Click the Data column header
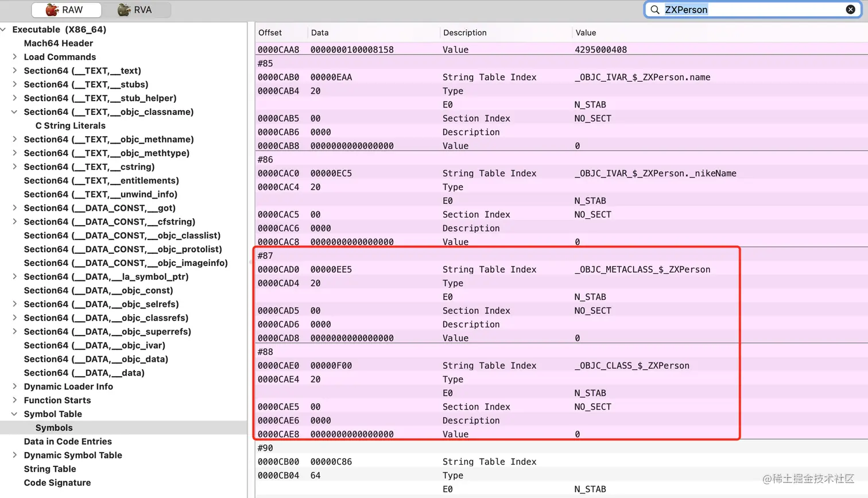This screenshot has width=868, height=498. coord(320,33)
